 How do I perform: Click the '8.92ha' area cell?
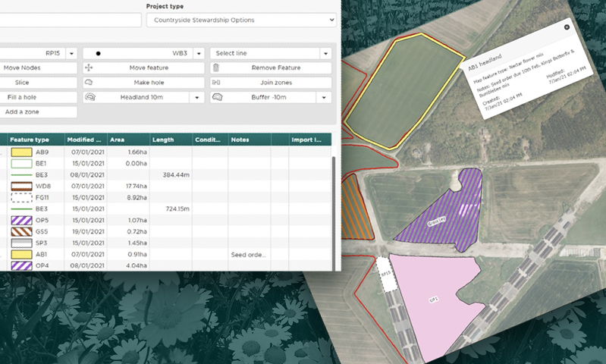pos(137,197)
